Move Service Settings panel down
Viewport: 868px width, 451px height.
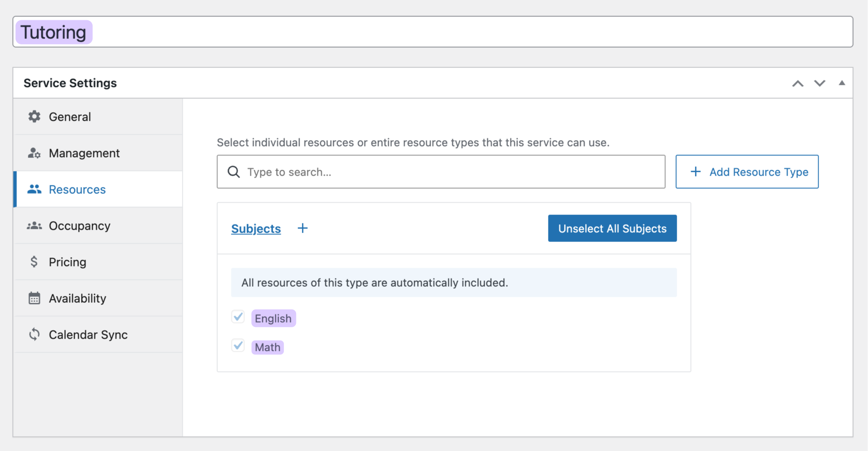tap(819, 83)
